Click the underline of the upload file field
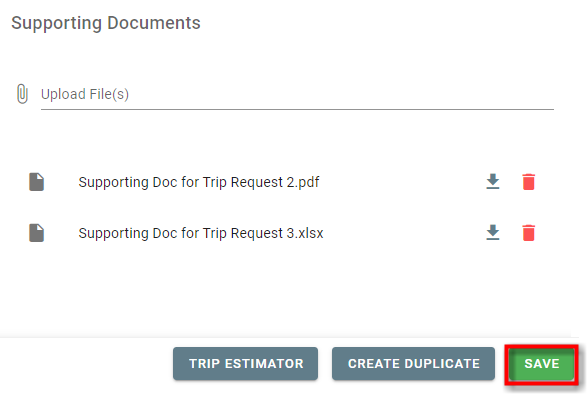 pyautogui.click(x=297, y=110)
